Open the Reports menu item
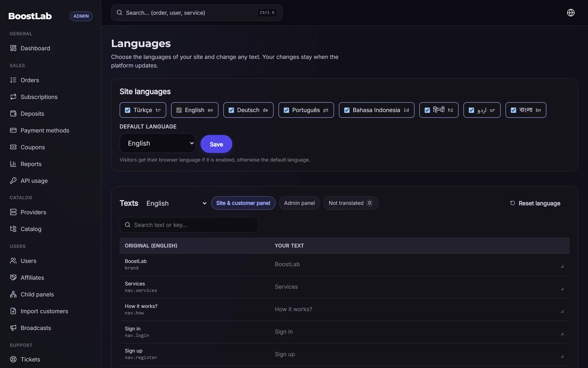The image size is (588, 368). coord(31,164)
